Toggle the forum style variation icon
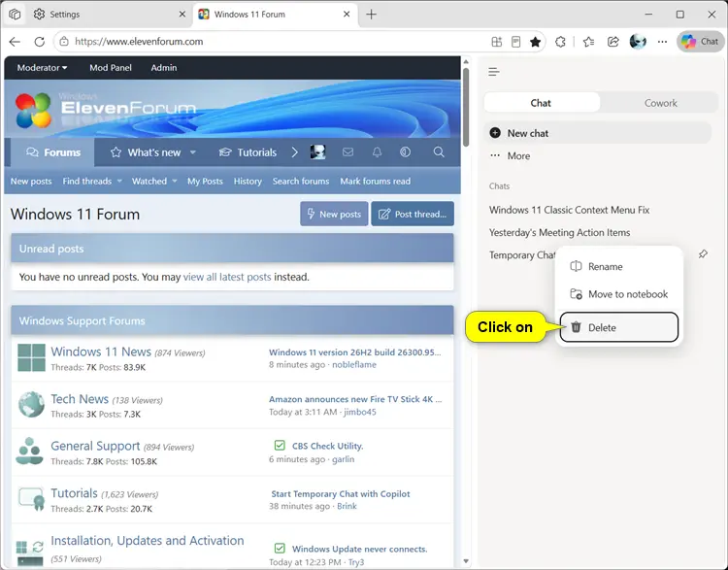Image resolution: width=728 pixels, height=570 pixels. (406, 151)
